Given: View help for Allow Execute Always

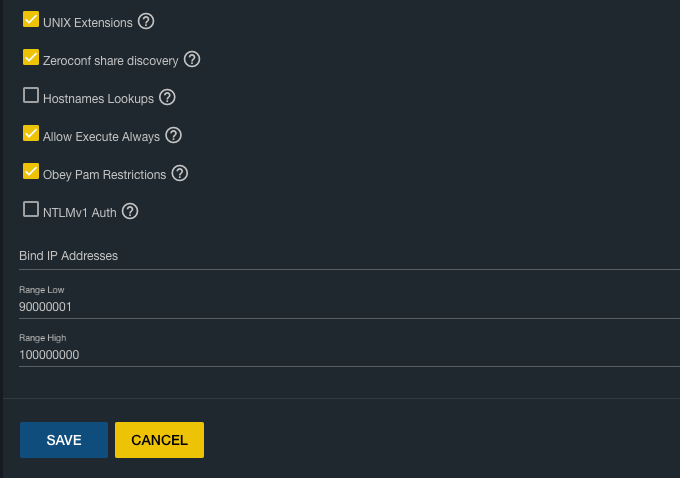Looking at the screenshot, I should [x=173, y=135].
